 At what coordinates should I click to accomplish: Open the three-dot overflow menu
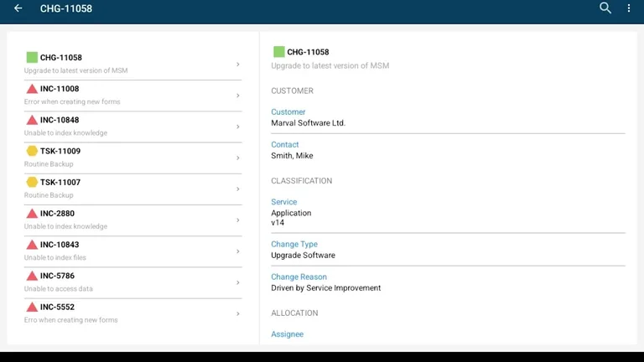click(629, 8)
